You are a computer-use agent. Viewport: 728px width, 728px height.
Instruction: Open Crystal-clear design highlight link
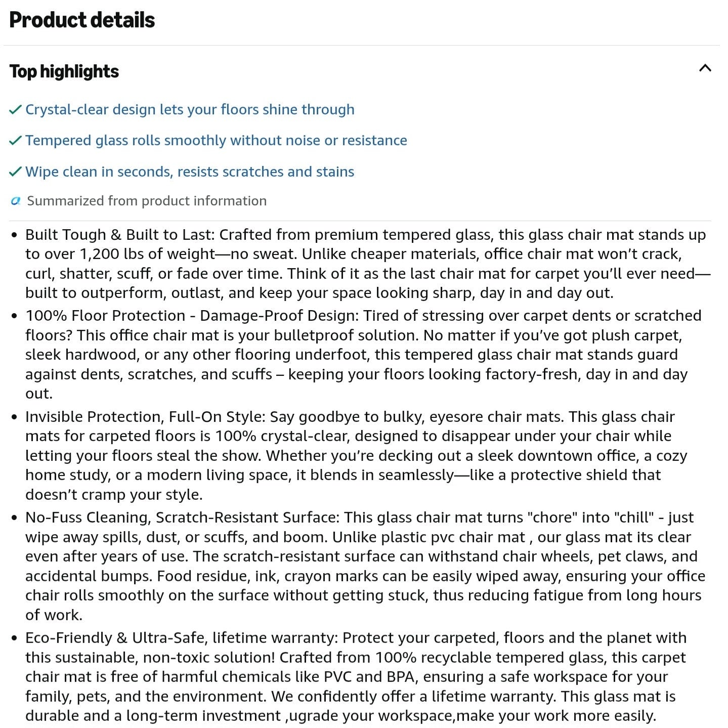(190, 110)
